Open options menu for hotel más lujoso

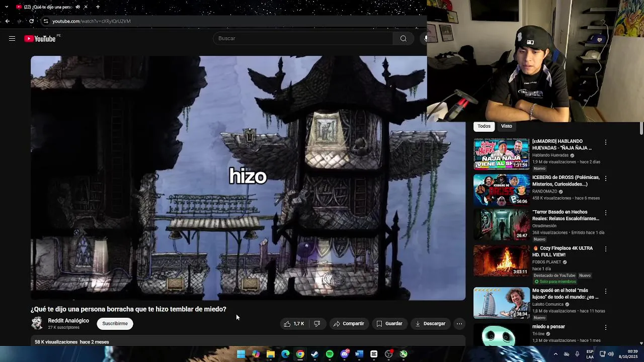point(606,291)
